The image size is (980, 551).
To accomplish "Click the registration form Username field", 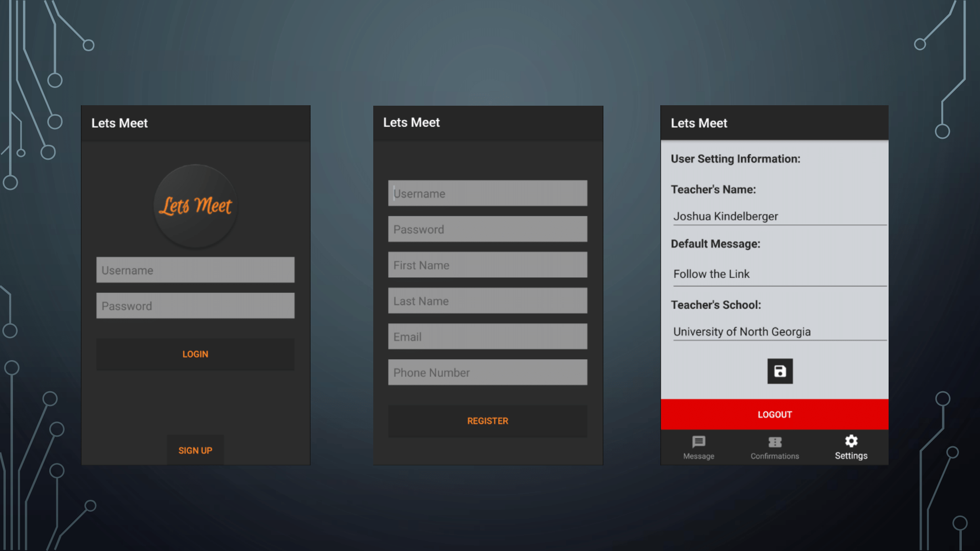I will pos(488,194).
